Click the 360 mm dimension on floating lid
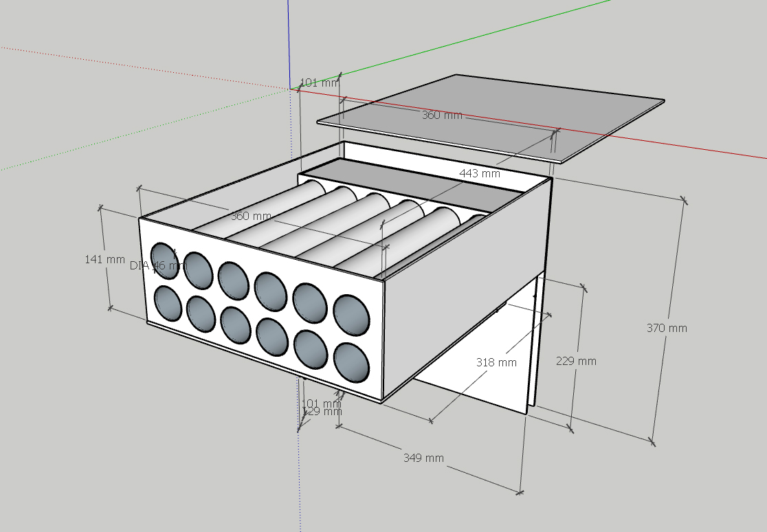This screenshot has width=767, height=532. (441, 115)
